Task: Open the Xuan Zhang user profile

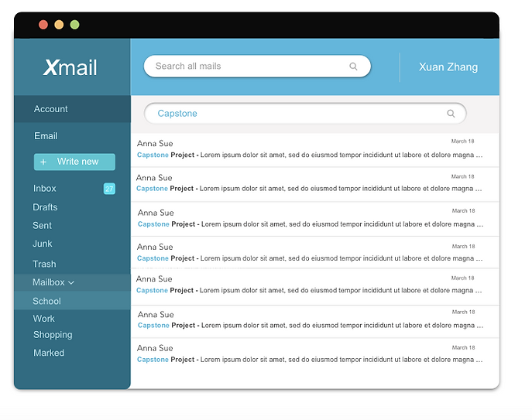Action: coord(448,67)
